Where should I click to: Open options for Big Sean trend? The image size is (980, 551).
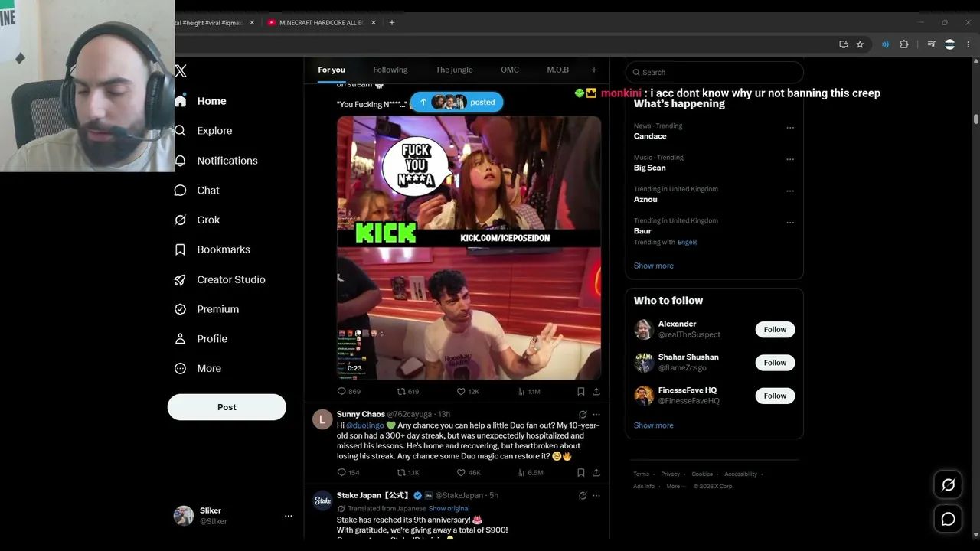click(x=790, y=159)
